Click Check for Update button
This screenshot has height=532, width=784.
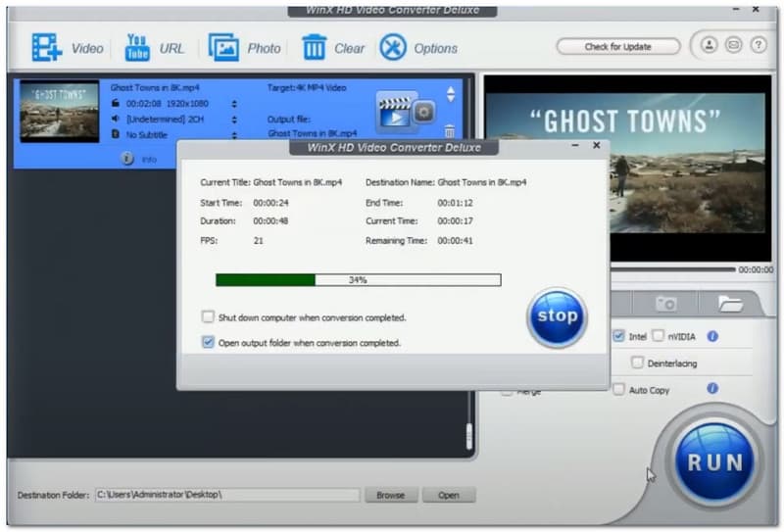(x=618, y=46)
